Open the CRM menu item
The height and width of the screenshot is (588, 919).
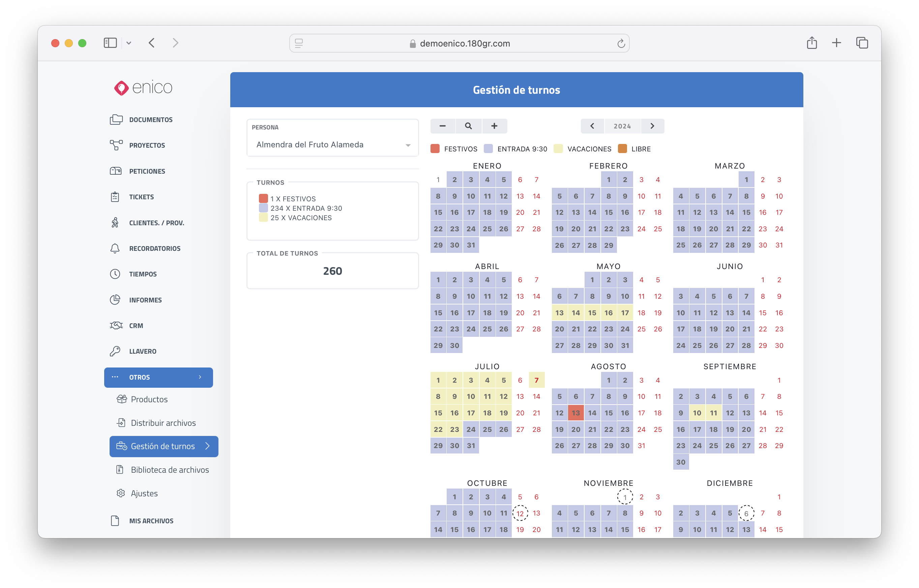click(x=136, y=326)
